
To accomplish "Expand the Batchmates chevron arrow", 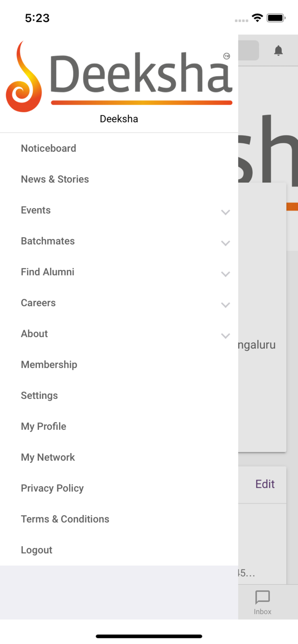I will coord(225,243).
